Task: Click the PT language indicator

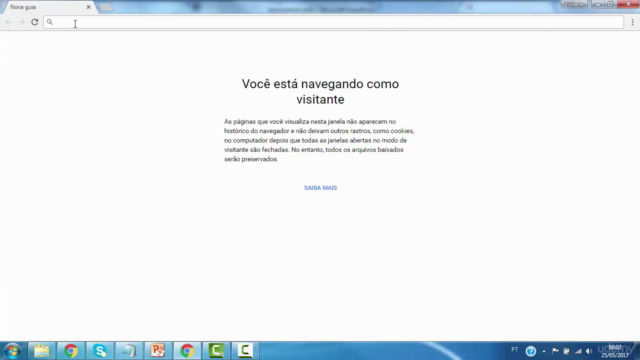Action: coord(514,350)
